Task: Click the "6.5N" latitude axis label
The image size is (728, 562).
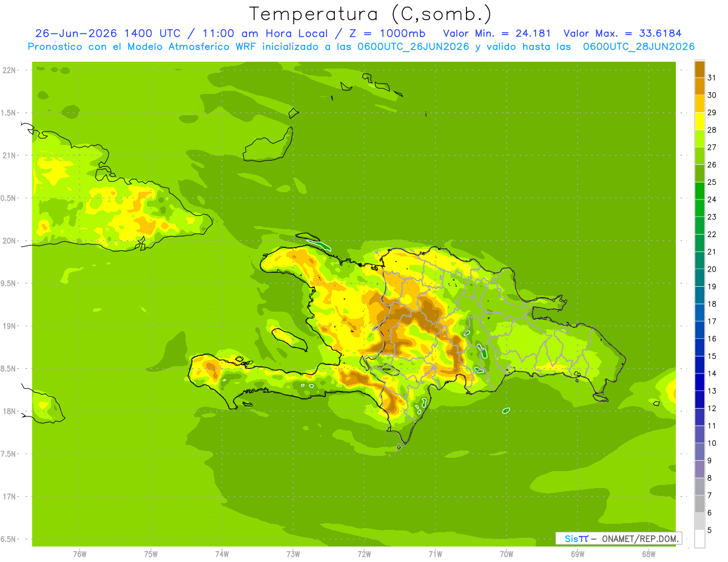Action: pos(9,539)
